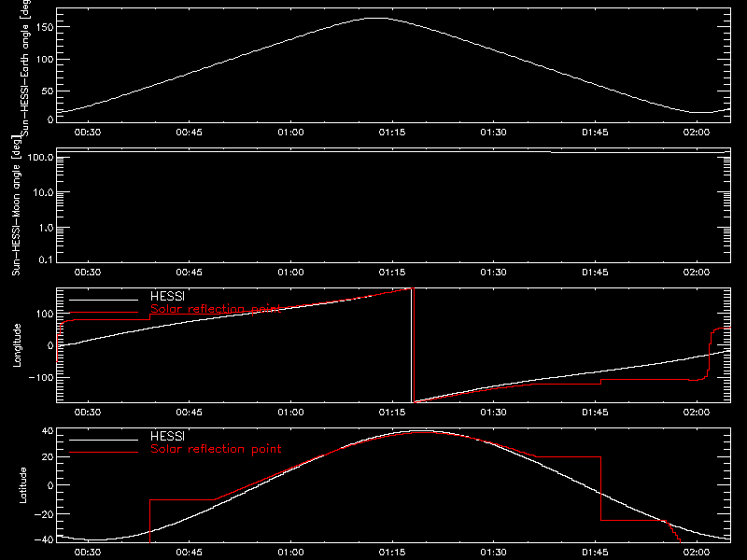Select the 150 tick label on Earth angle plot
747x560 pixels.
[45, 27]
